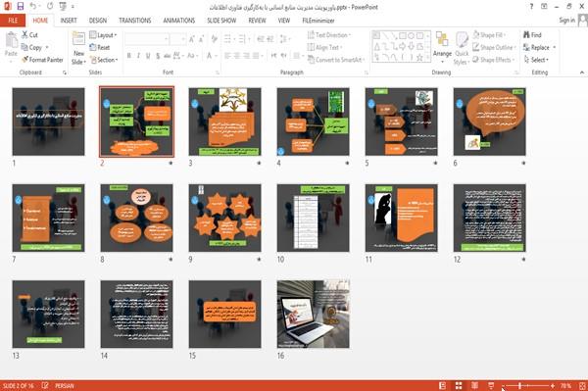Adjust the zoom slider handle

pos(520,385)
